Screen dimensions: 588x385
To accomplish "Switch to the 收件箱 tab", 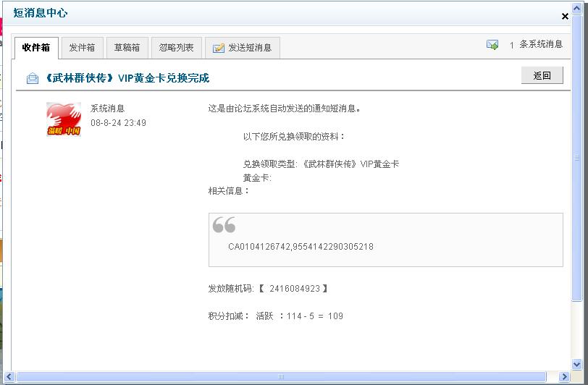I will pos(35,48).
